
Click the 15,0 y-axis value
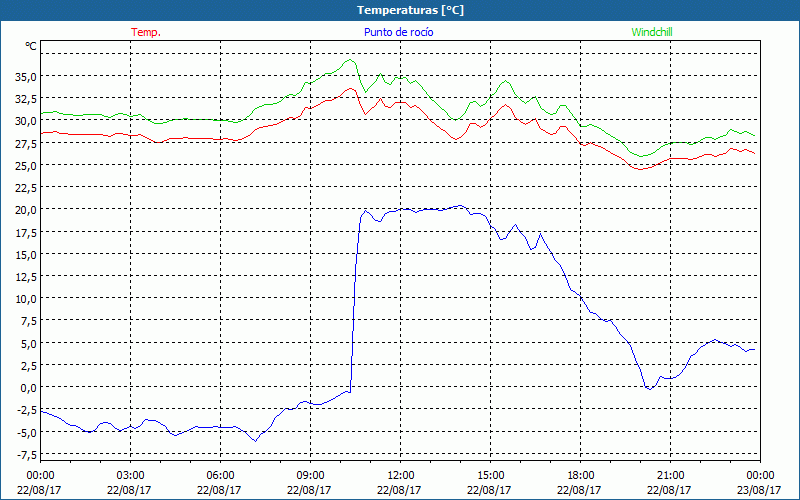[27, 254]
